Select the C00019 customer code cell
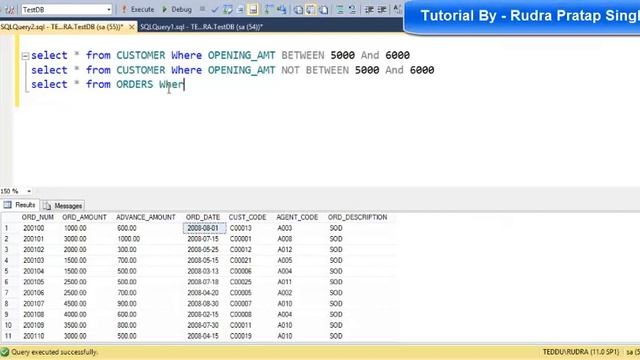The width and height of the screenshot is (640, 360). tap(241, 336)
